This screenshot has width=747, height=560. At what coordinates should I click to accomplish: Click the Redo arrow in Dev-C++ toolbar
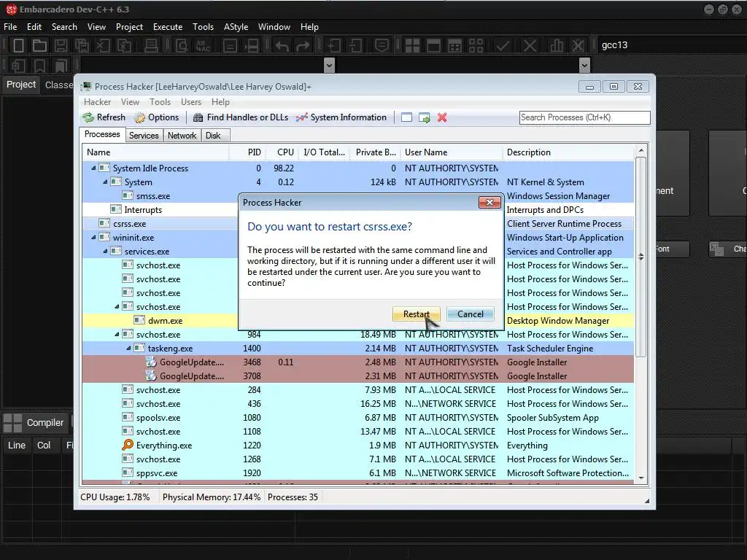click(x=303, y=46)
